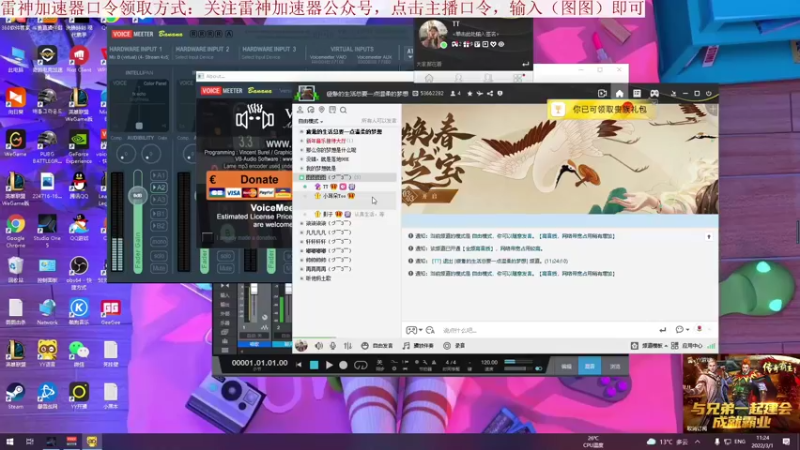Toggle the B1 bus button in Voicemeeter
Screen dimensions: 800x450
tap(159, 213)
